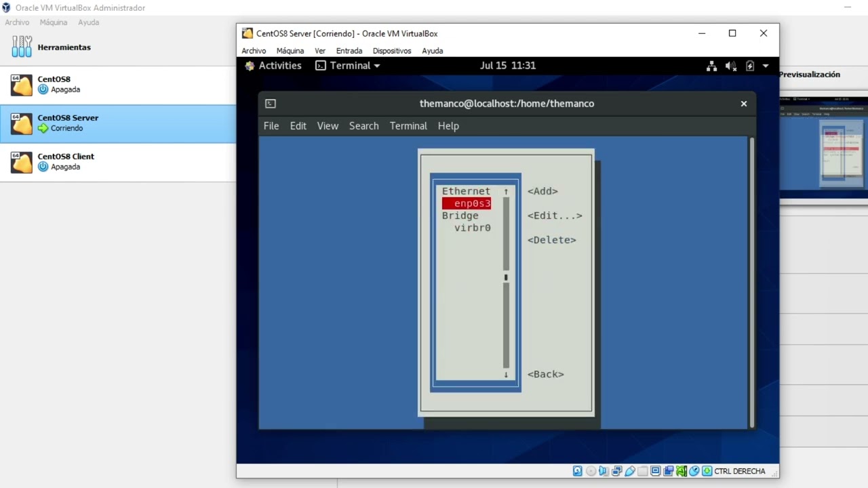Expand the GNOME system menu arrow

tap(766, 66)
